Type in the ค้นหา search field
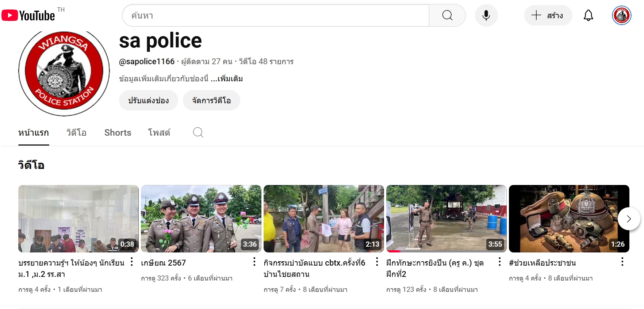The image size is (644, 309). coord(276,15)
